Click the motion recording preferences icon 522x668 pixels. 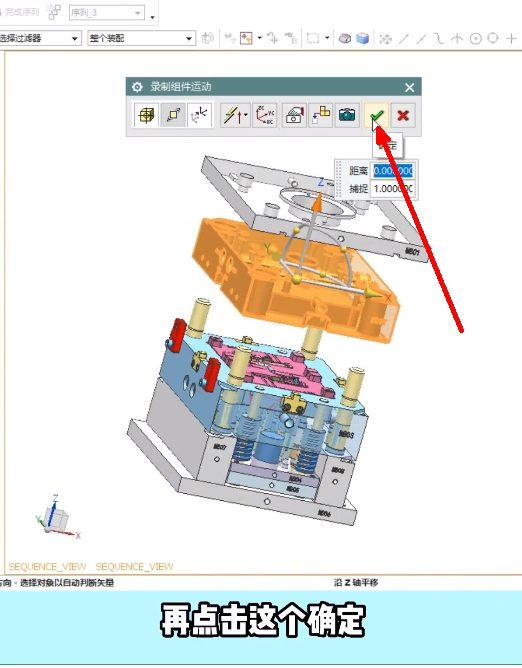pos(294,115)
